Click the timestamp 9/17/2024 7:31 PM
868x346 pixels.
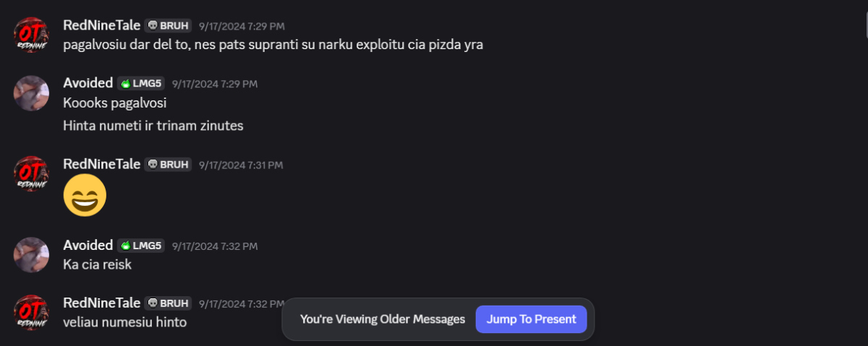(241, 165)
